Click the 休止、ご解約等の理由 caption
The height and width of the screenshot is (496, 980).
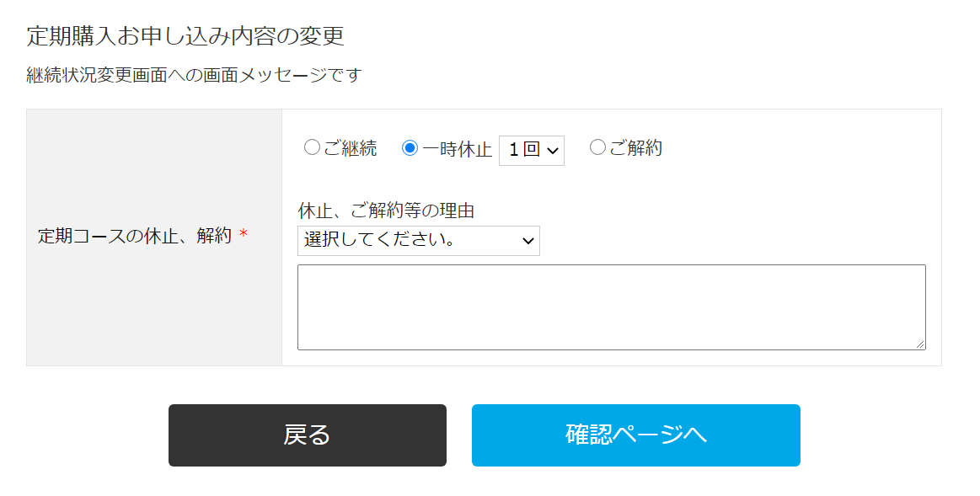386,211
